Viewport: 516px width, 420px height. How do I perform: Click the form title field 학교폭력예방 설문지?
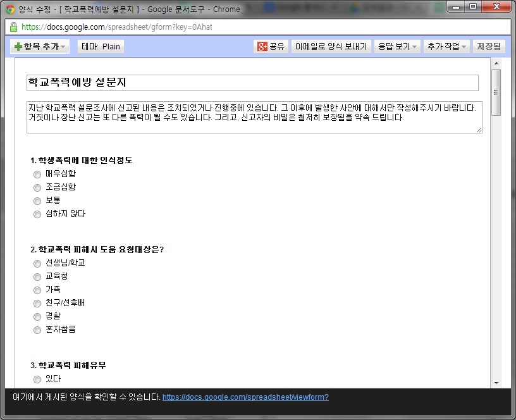(252, 83)
